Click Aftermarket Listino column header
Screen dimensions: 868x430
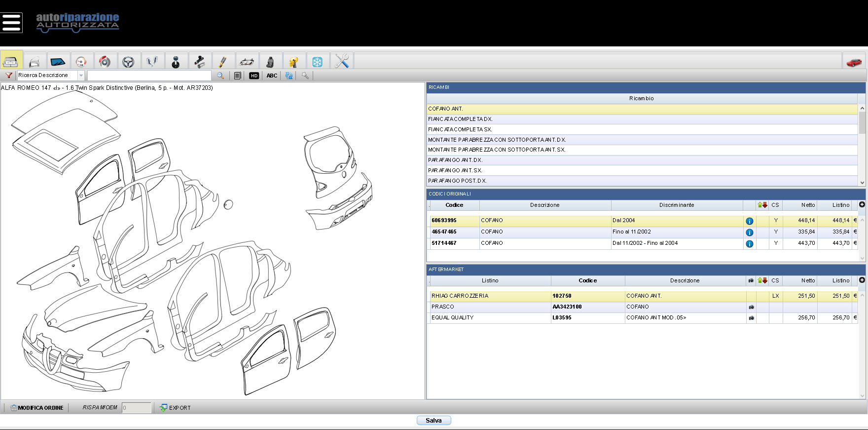(490, 280)
